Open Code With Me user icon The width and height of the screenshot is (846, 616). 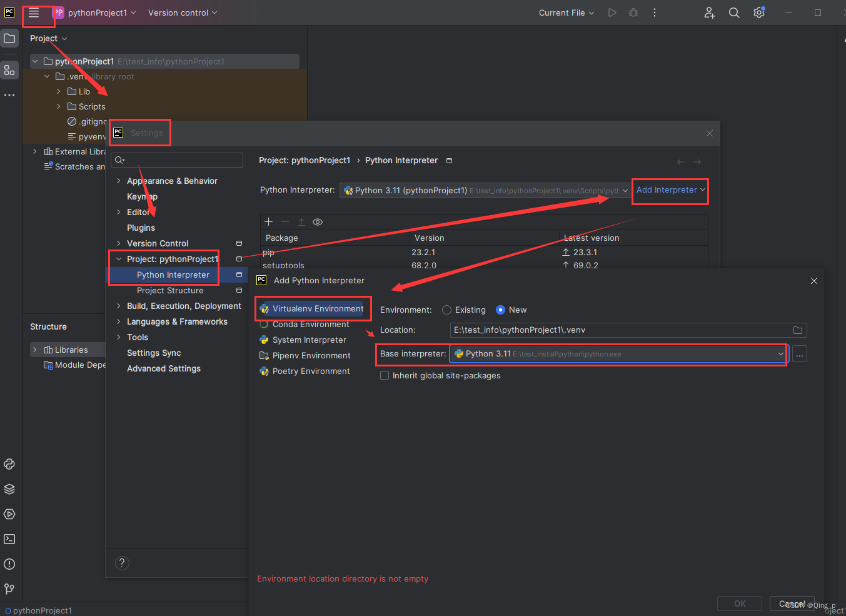[x=710, y=13]
